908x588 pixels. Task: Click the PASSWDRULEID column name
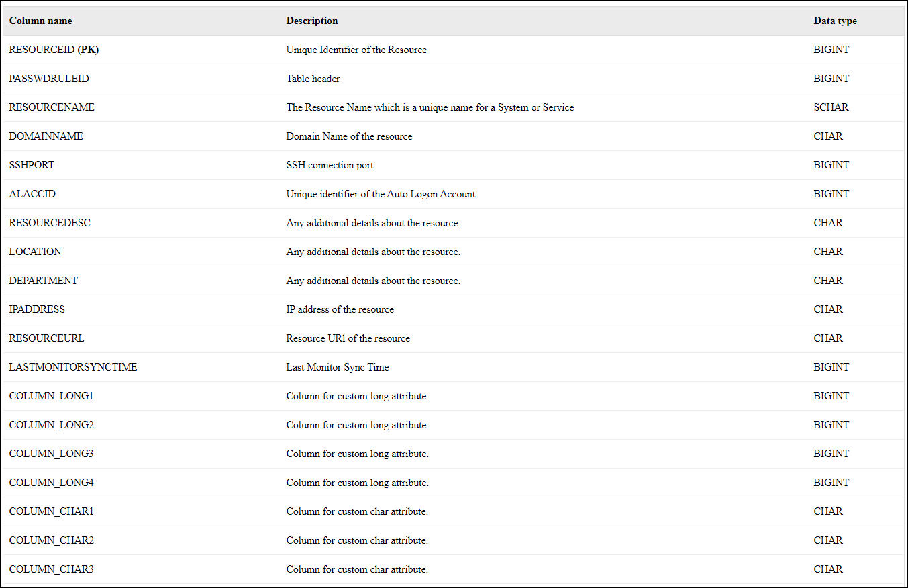[49, 79]
